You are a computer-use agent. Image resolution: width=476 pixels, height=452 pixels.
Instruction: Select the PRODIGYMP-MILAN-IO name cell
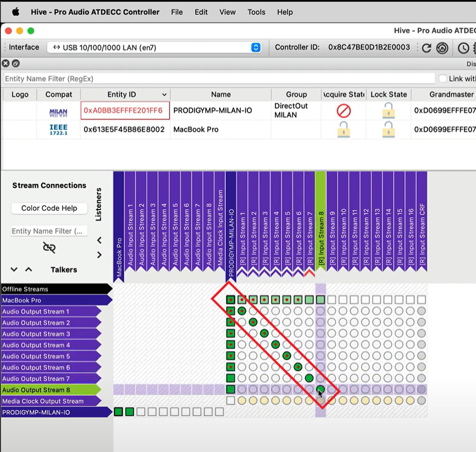point(220,111)
